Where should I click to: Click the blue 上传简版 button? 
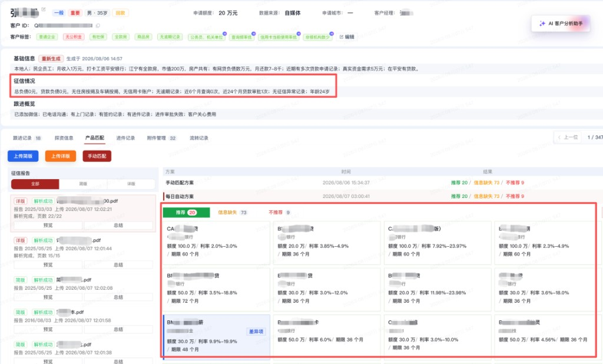(23, 156)
